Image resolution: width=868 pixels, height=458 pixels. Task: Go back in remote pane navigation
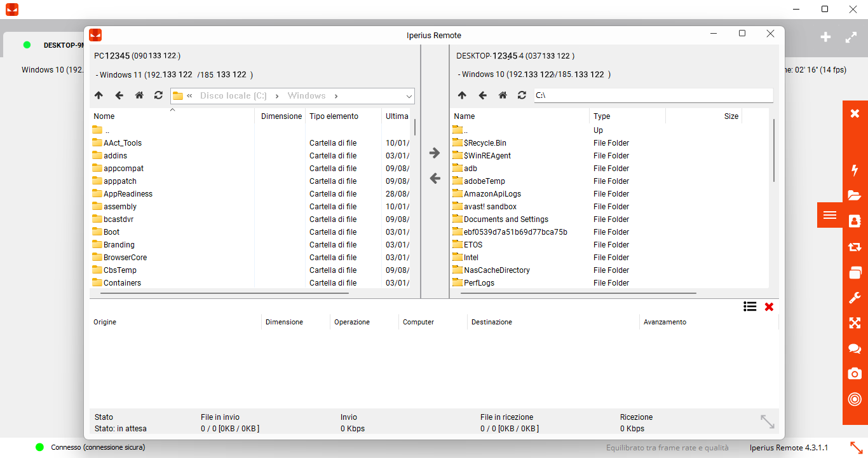click(482, 95)
